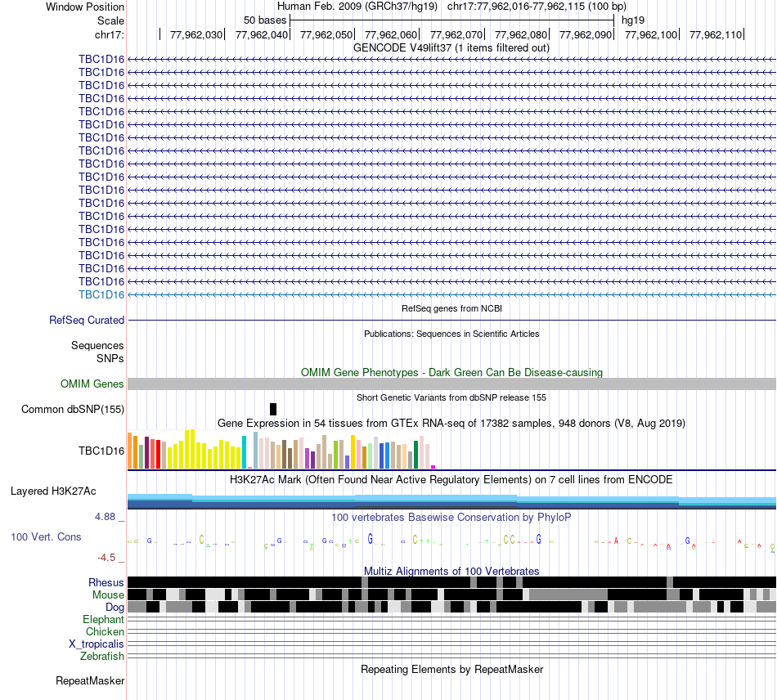The image size is (777, 700).
Task: Open the GTEx Gene Expression track title
Action: pos(451,424)
